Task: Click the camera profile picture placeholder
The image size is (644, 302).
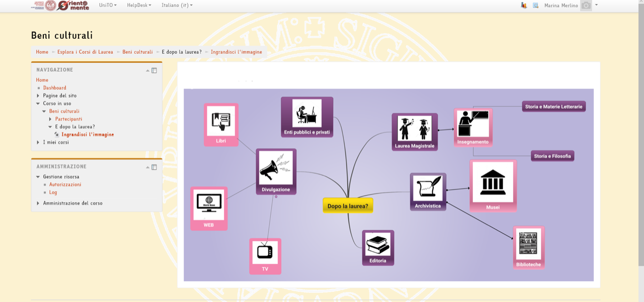Action: 586,6
